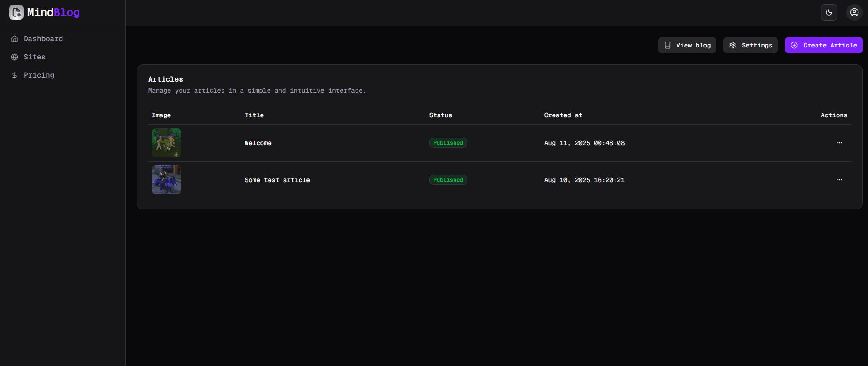Open the View blog button
This screenshot has height=366, width=868.
pos(687,45)
